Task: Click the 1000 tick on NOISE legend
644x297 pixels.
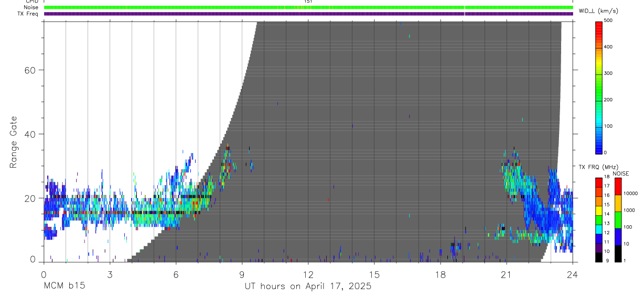Action: [x=629, y=210]
